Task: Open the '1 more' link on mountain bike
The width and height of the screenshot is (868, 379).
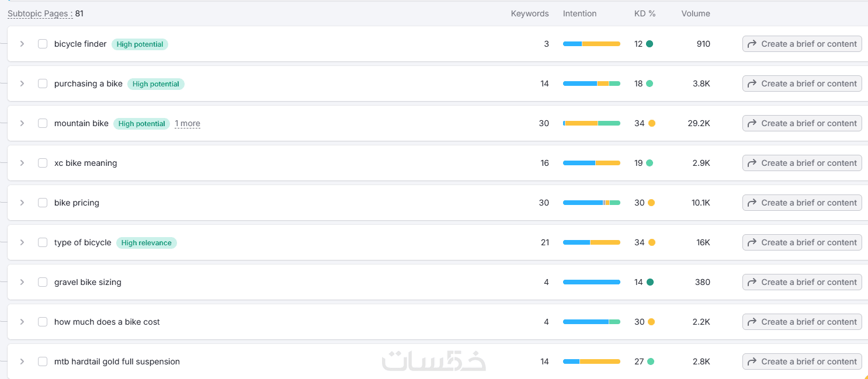Action: [188, 123]
